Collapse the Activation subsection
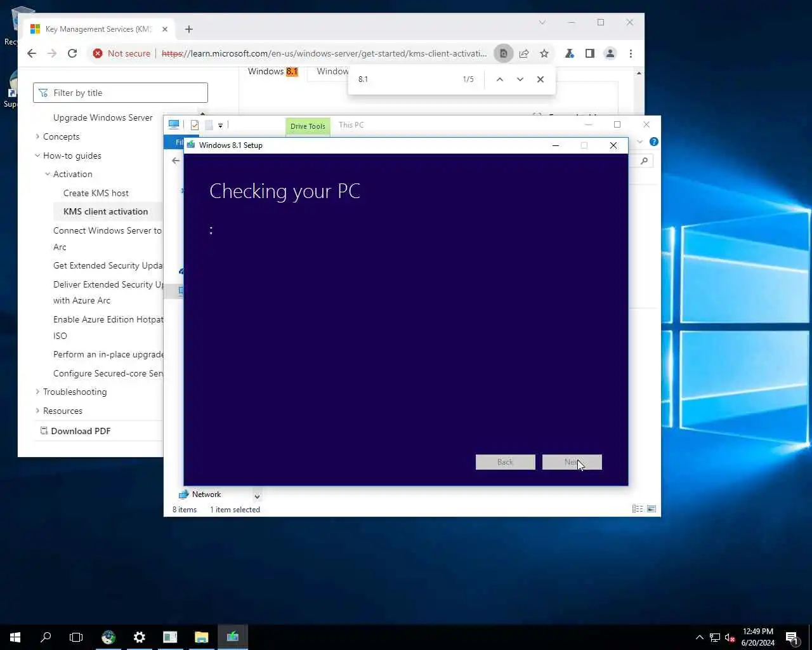Screen dimensions: 812x650 pos(48,174)
